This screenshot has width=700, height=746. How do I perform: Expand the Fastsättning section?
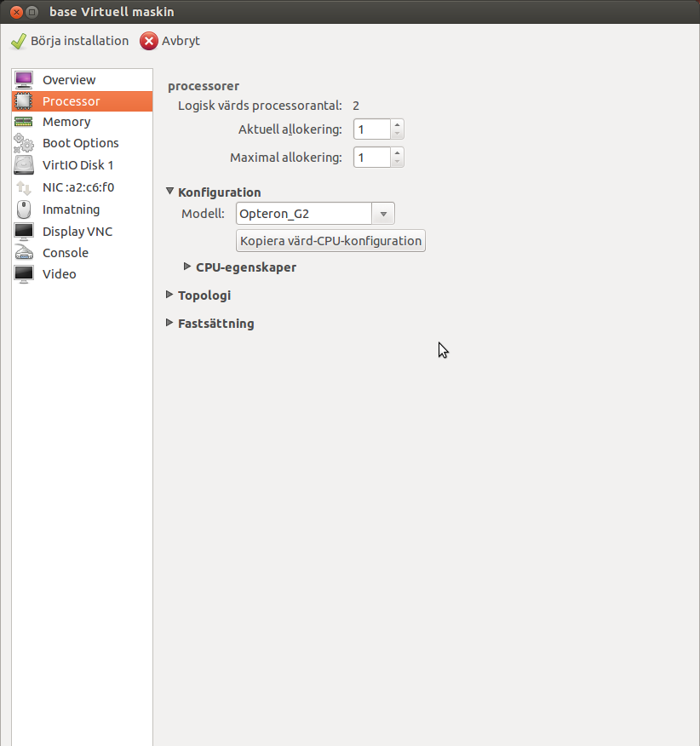[x=169, y=324]
